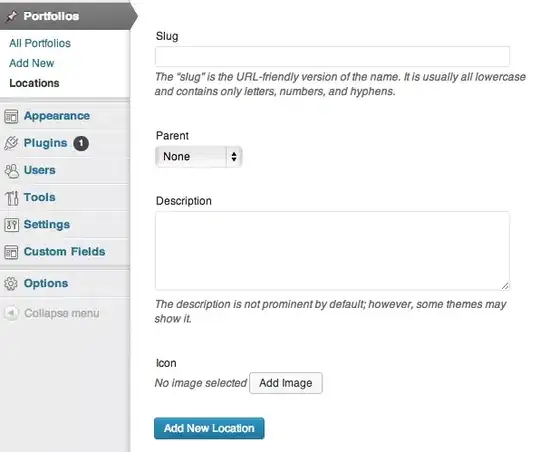Open All Portfolios submenu link
Screen dimensions: 540x452
click(x=40, y=43)
